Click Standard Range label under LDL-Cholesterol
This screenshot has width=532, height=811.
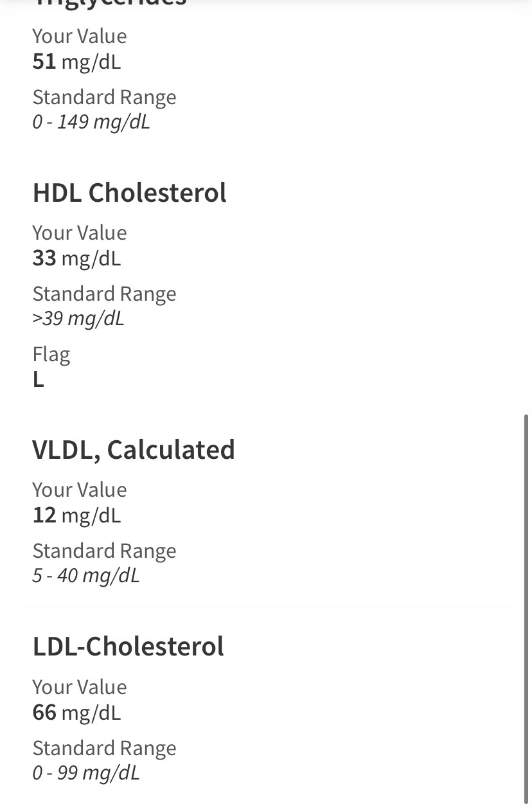[104, 748]
